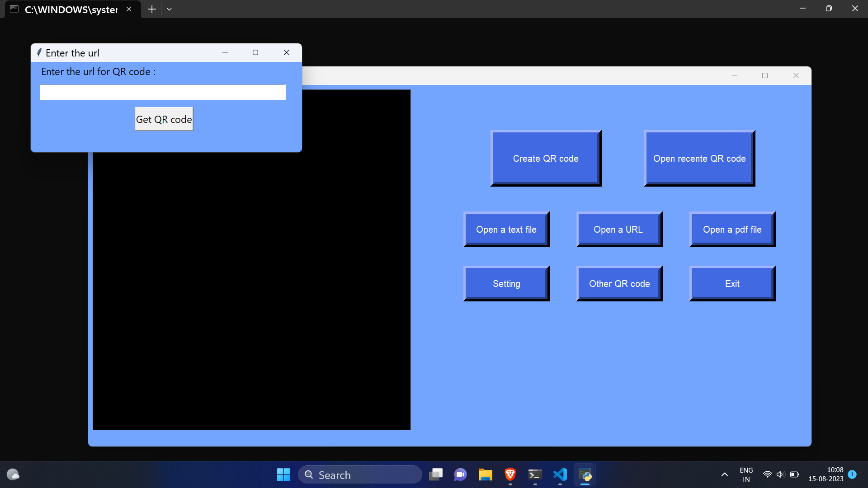Click Open a URL button
868x488 pixels.
619,230
